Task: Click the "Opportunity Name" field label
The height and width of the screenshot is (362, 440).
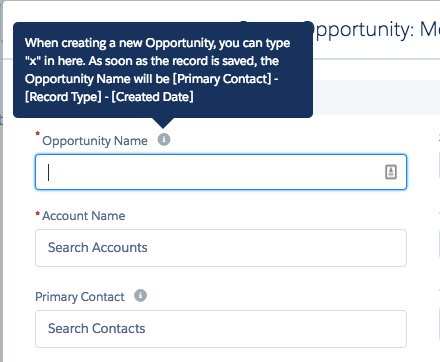Action: 95,141
